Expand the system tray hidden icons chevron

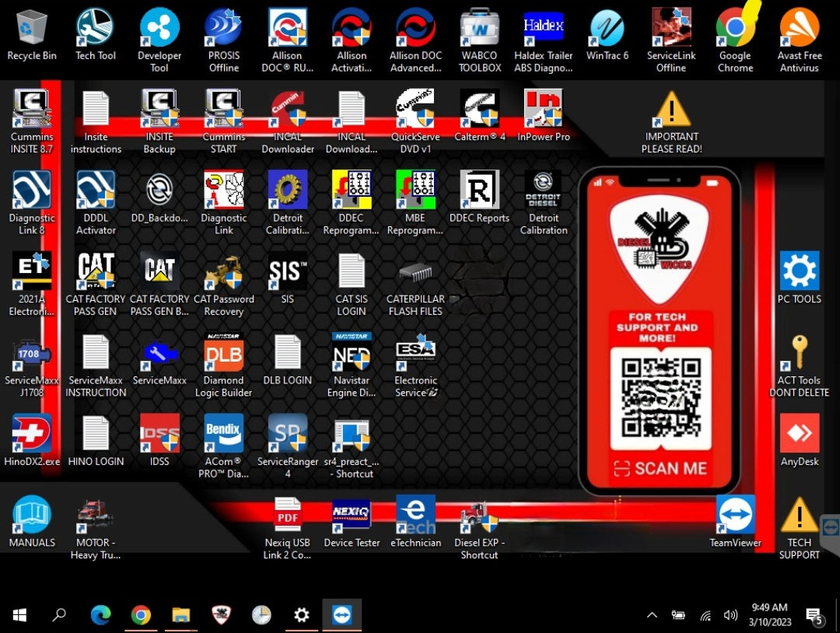pos(652,615)
